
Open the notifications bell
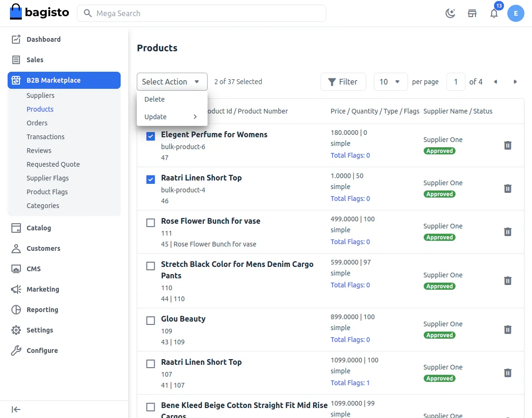(494, 13)
